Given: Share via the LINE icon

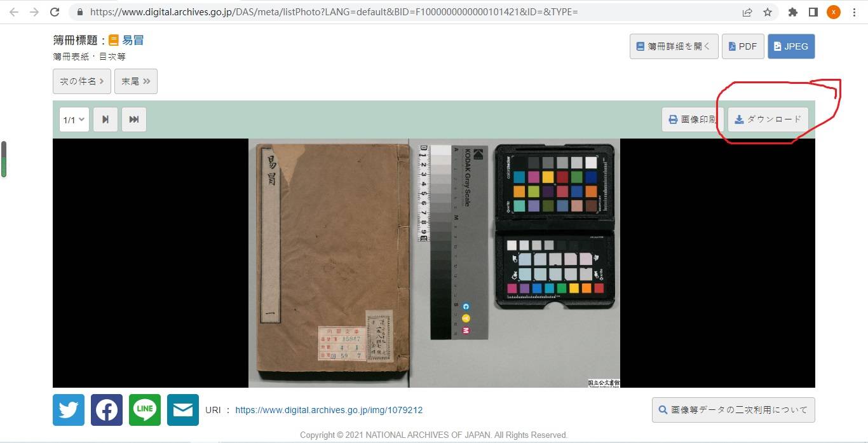Looking at the screenshot, I should tap(145, 410).
